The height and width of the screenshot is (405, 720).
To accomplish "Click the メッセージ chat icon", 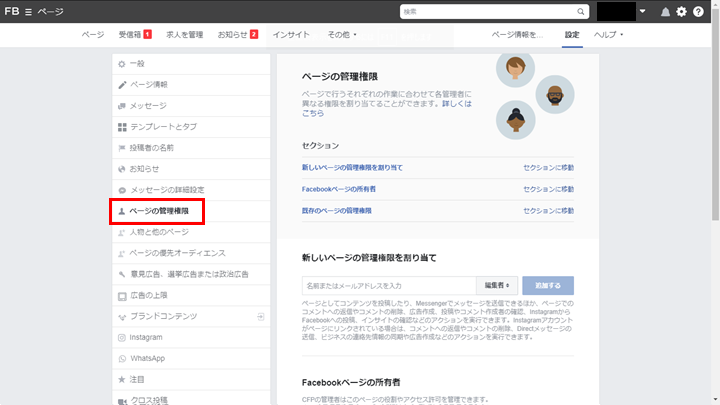I will (x=122, y=106).
